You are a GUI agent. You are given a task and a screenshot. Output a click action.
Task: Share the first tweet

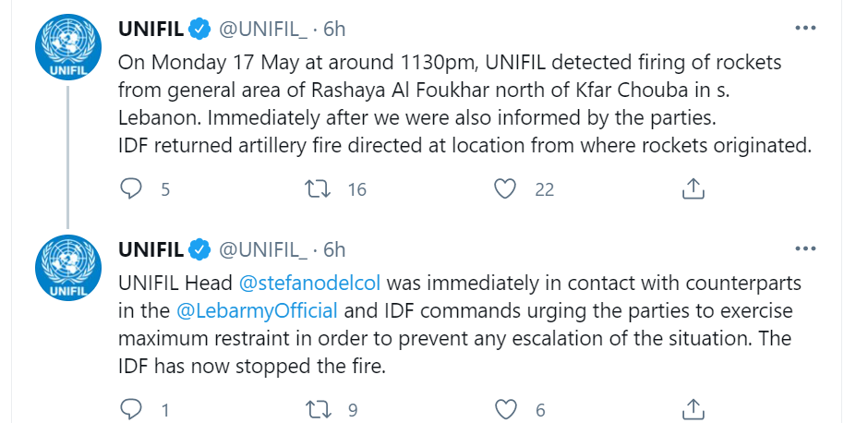693,189
